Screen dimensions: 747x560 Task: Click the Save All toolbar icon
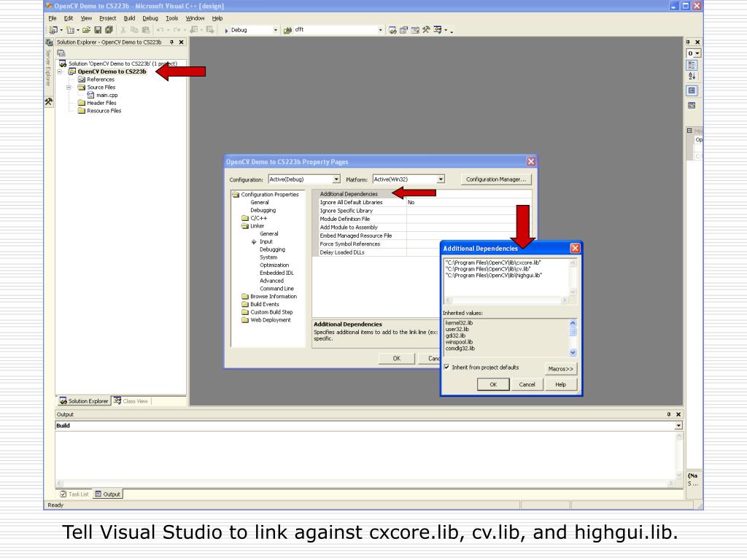109,30
